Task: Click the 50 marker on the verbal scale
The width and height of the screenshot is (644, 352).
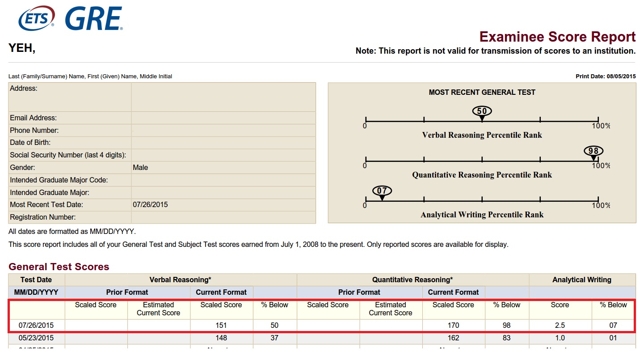Action: pyautogui.click(x=482, y=111)
